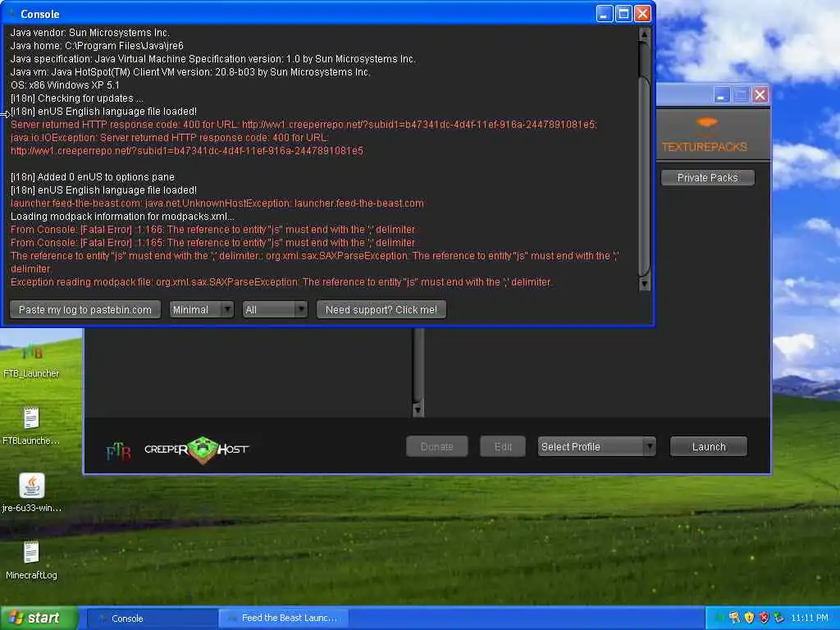Close the Feed the Beast launcher window
Screen dimensions: 840x630
click(760, 95)
